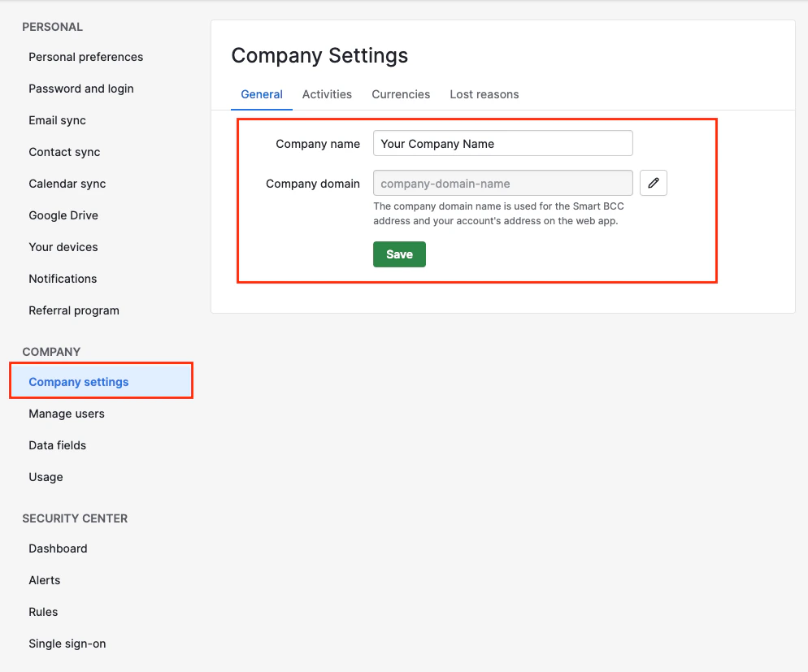Go to the Referral program
Image resolution: width=808 pixels, height=672 pixels.
[73, 310]
